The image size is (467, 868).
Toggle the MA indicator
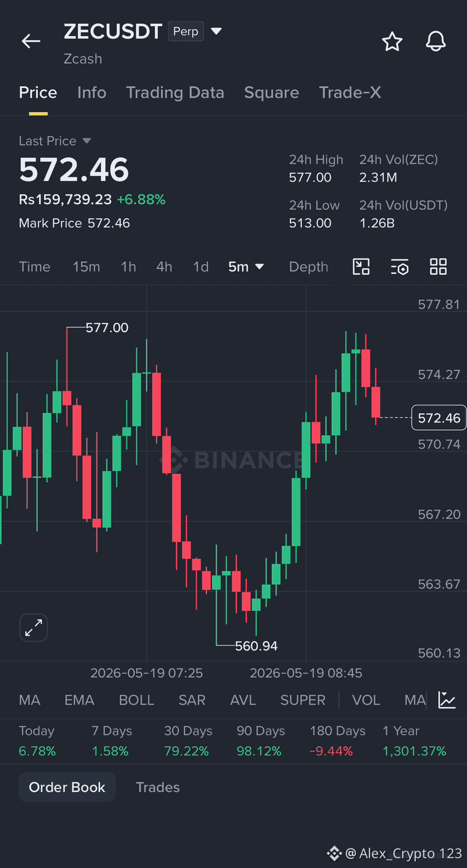coord(29,700)
